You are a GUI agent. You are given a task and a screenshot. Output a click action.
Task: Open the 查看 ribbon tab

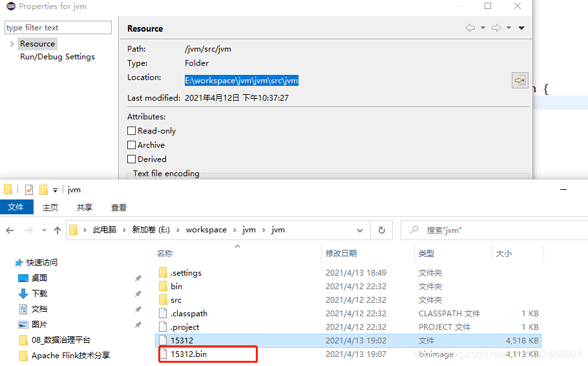point(119,207)
